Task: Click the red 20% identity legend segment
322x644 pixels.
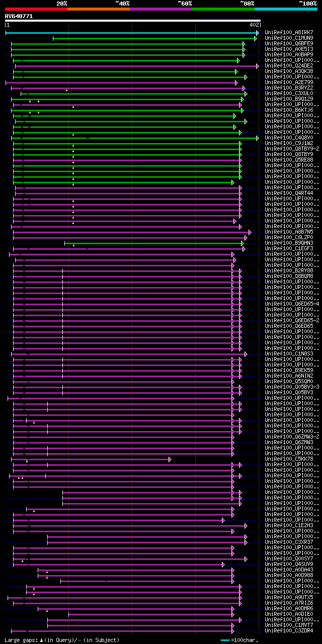Action: pos(36,9)
